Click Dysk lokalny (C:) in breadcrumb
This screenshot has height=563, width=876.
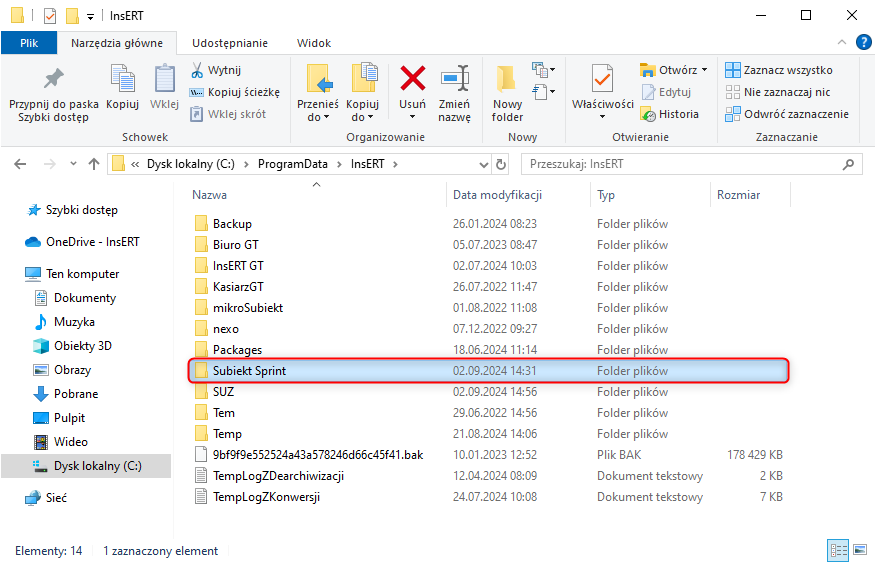(x=191, y=164)
